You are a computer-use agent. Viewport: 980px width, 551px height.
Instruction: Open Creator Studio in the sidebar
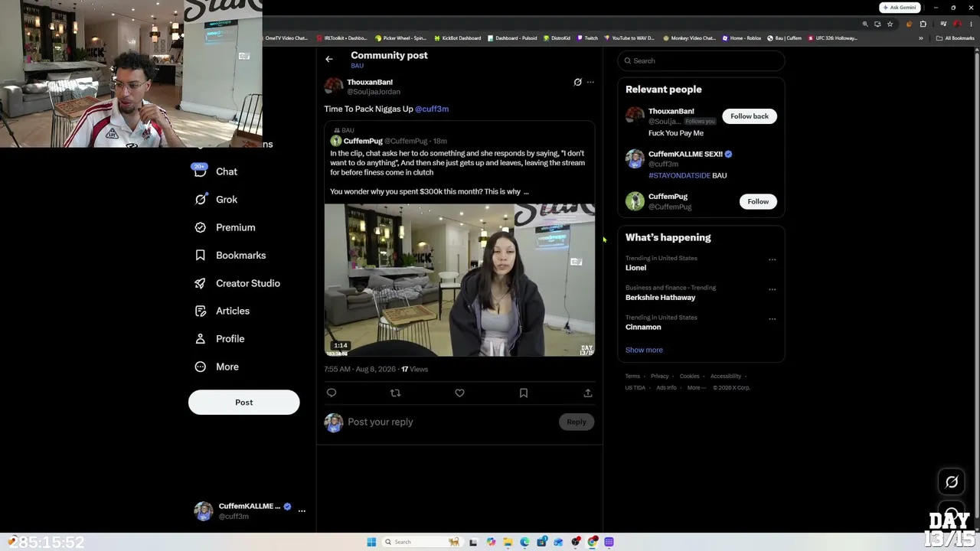click(237, 283)
